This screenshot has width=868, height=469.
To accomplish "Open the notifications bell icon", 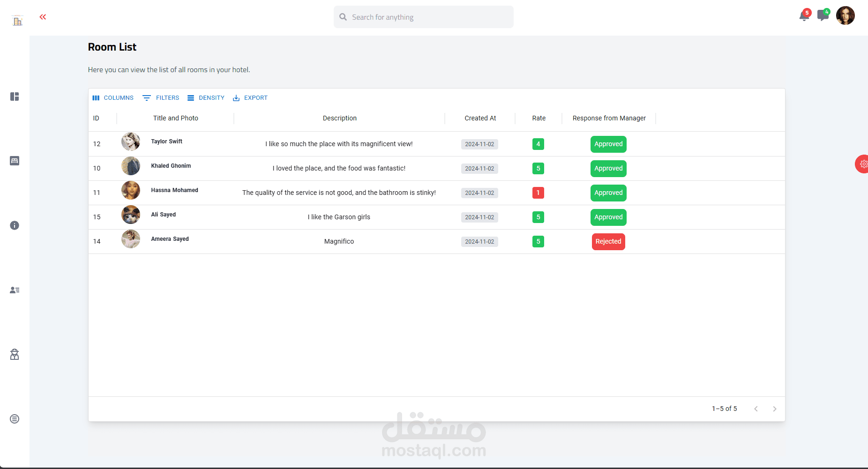I will pyautogui.click(x=804, y=16).
